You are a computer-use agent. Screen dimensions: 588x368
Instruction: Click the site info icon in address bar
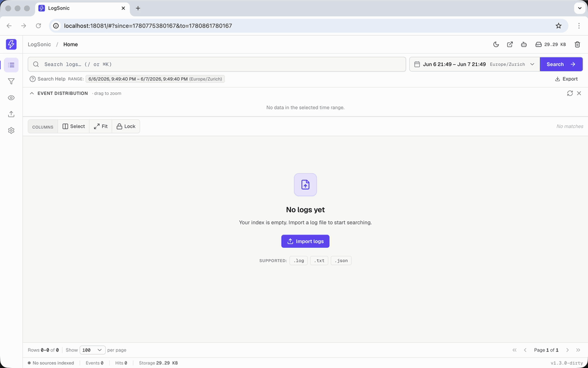[x=56, y=26]
